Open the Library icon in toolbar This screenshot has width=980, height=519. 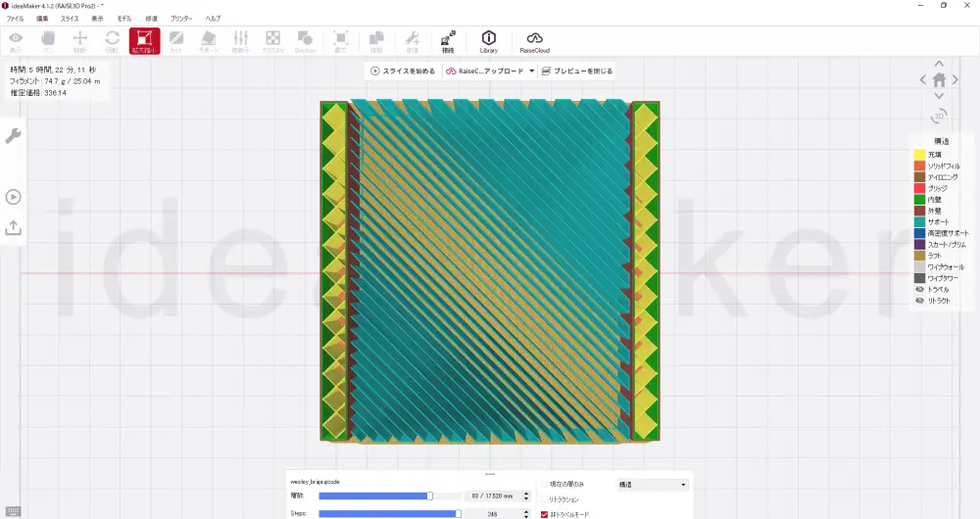point(489,41)
